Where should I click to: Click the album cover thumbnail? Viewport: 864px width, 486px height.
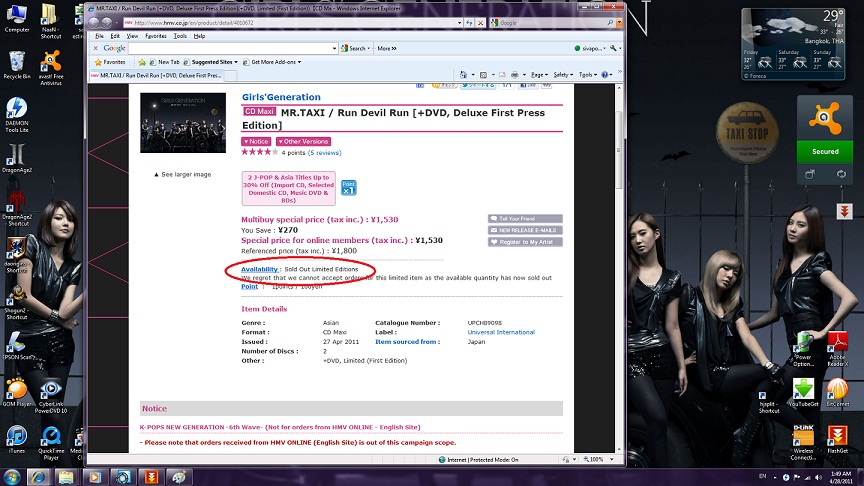[x=183, y=123]
